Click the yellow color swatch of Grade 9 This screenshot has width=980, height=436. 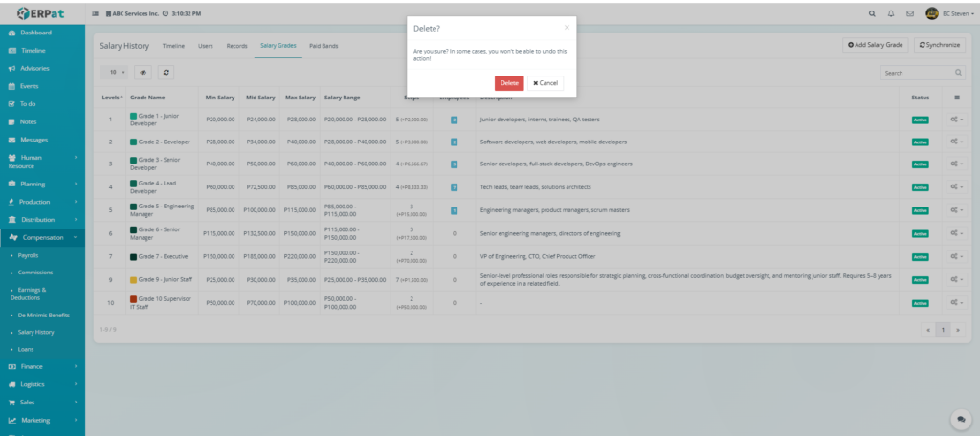(133, 280)
